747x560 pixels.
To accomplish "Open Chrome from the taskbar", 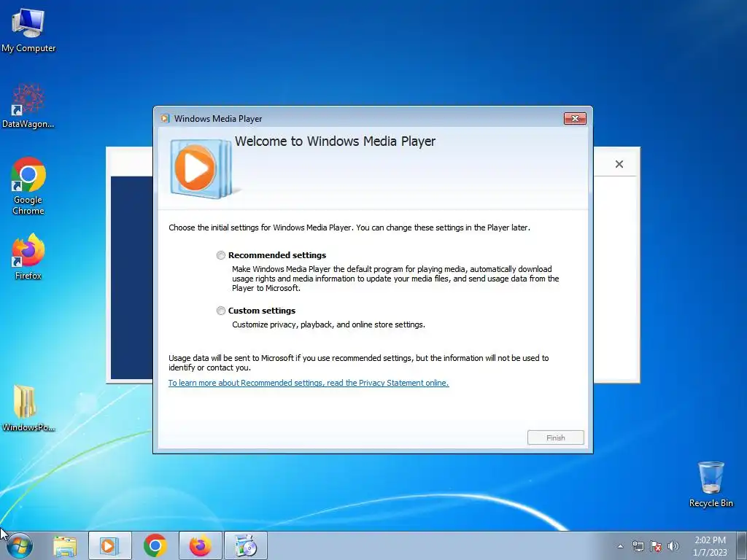I will pos(155,545).
